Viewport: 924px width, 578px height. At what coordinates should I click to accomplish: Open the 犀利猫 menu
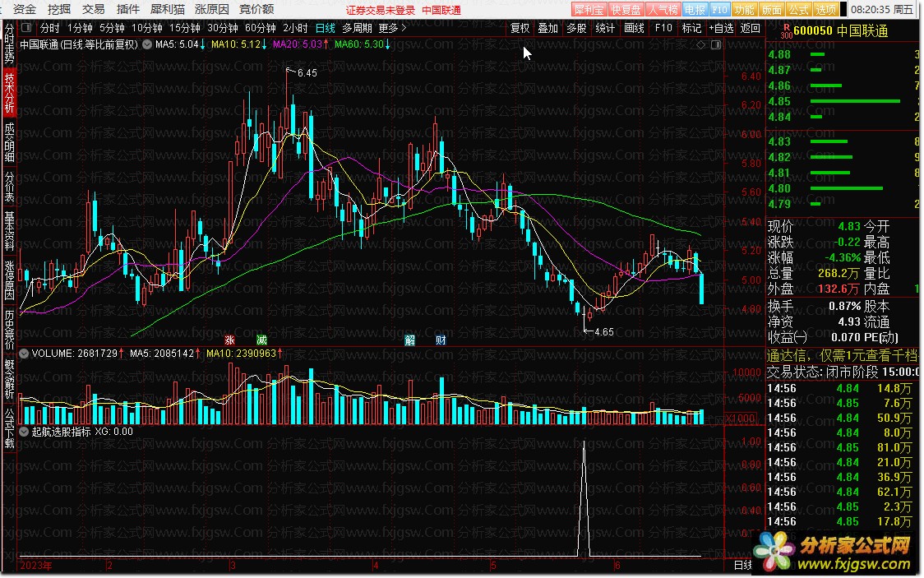[x=168, y=9]
